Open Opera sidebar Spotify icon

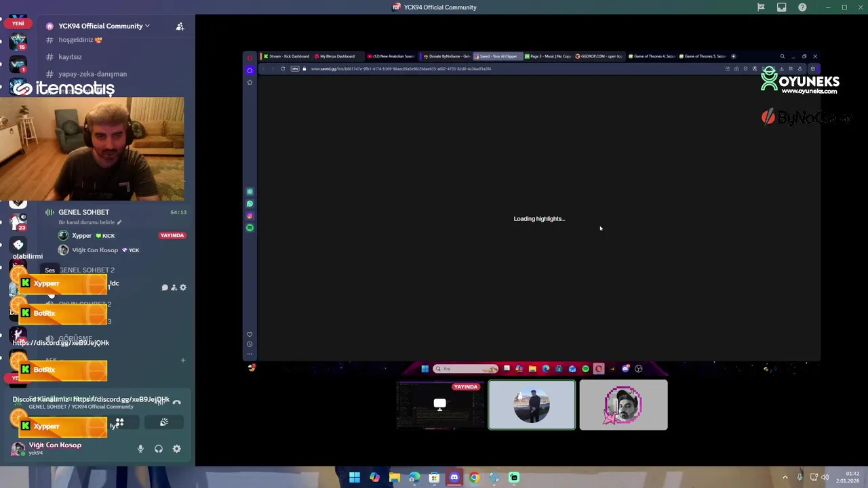pos(250,228)
